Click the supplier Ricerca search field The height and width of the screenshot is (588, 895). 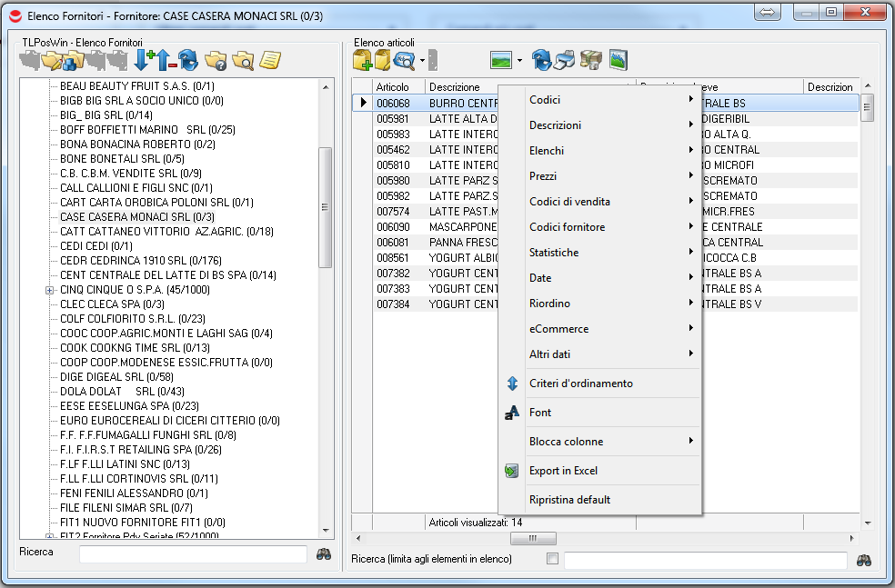click(x=193, y=553)
